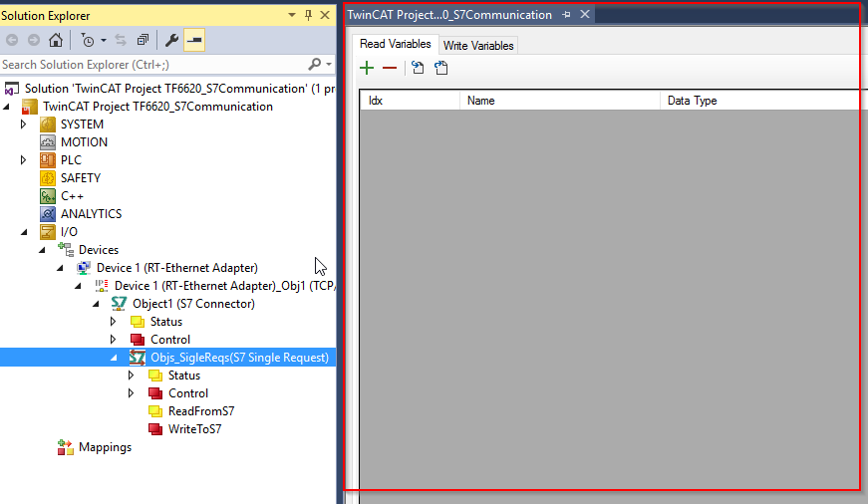This screenshot has height=504, width=868.
Task: Click the S7 Single Request icon
Action: 138,358
